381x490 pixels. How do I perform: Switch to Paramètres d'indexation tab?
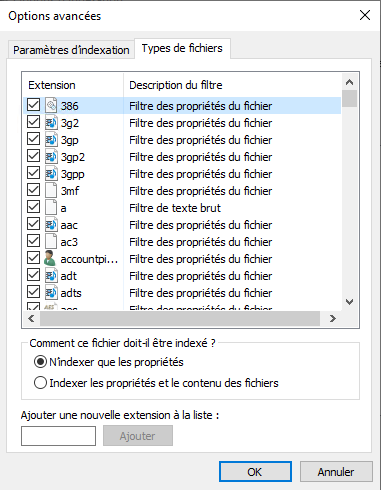[71, 50]
